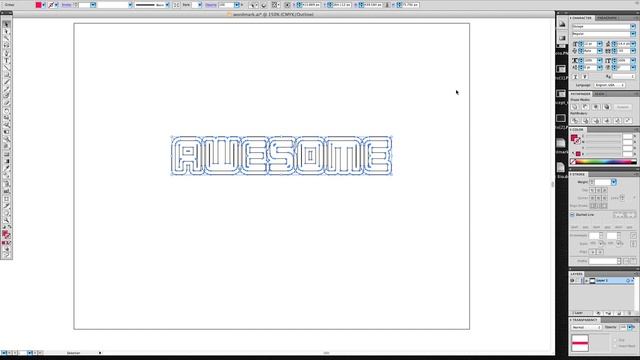Image resolution: width=640 pixels, height=360 pixels.
Task: Click the Merge pathfinder icon
Action: coord(596,120)
